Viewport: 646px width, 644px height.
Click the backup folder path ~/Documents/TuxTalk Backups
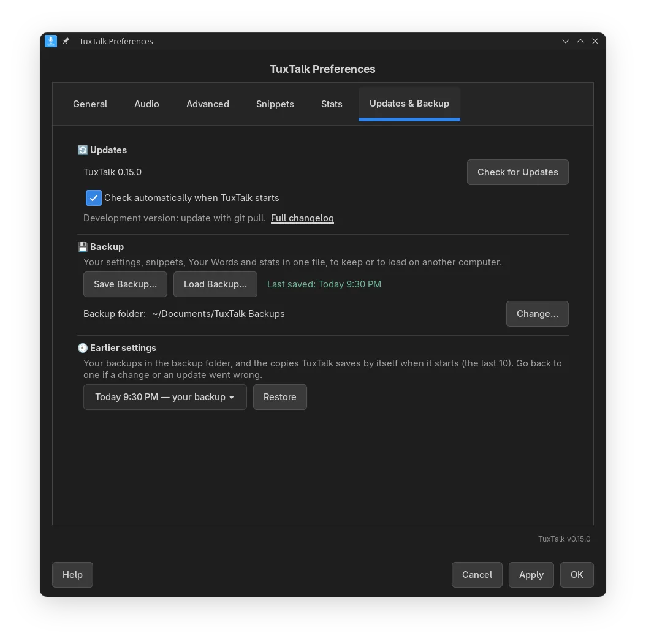pos(218,314)
